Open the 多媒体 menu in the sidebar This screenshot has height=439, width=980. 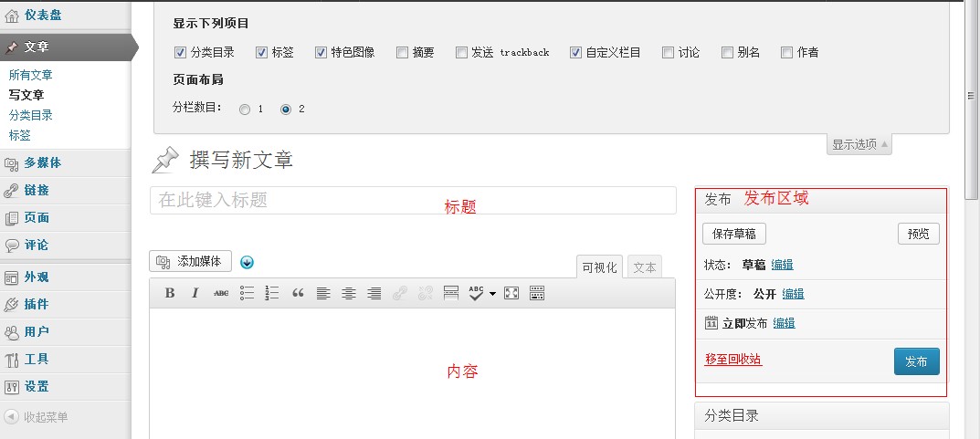click(x=42, y=163)
